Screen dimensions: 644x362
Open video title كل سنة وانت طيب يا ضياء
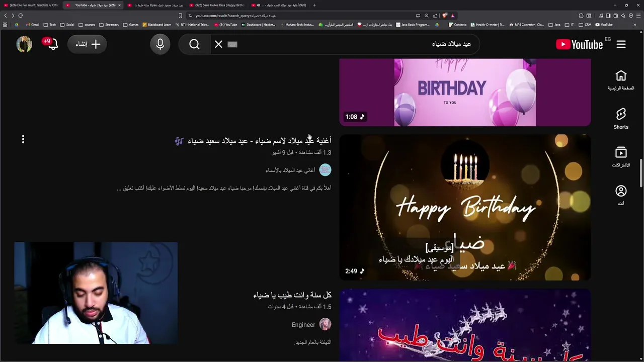click(292, 295)
